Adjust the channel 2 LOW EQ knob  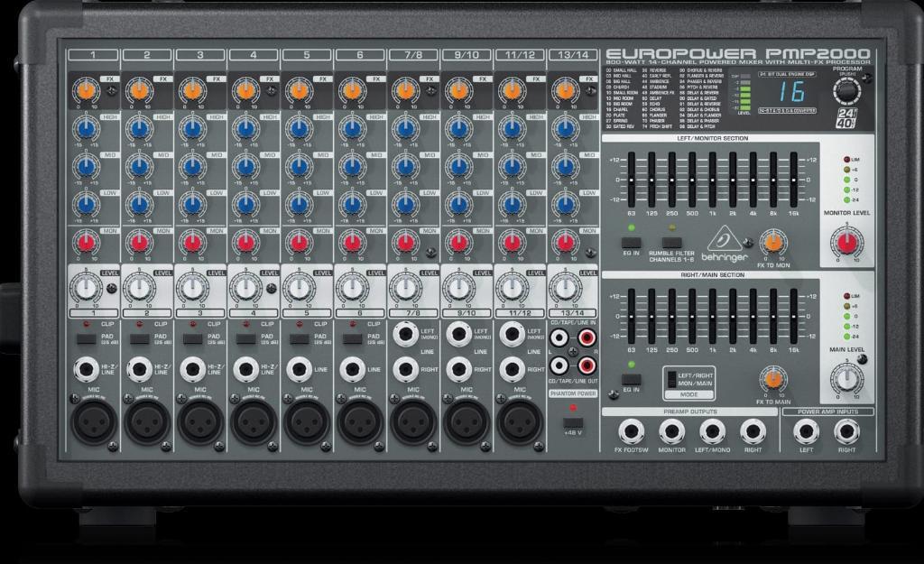139,204
